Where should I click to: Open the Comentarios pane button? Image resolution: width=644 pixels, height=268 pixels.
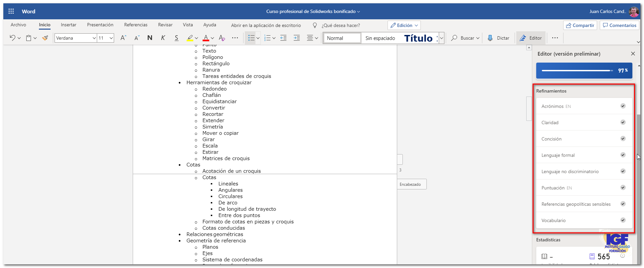619,25
